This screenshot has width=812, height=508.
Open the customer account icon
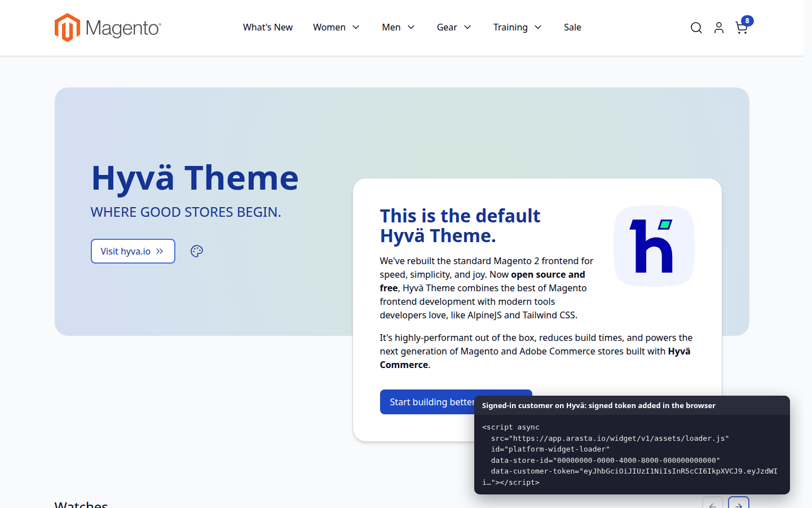click(x=719, y=28)
